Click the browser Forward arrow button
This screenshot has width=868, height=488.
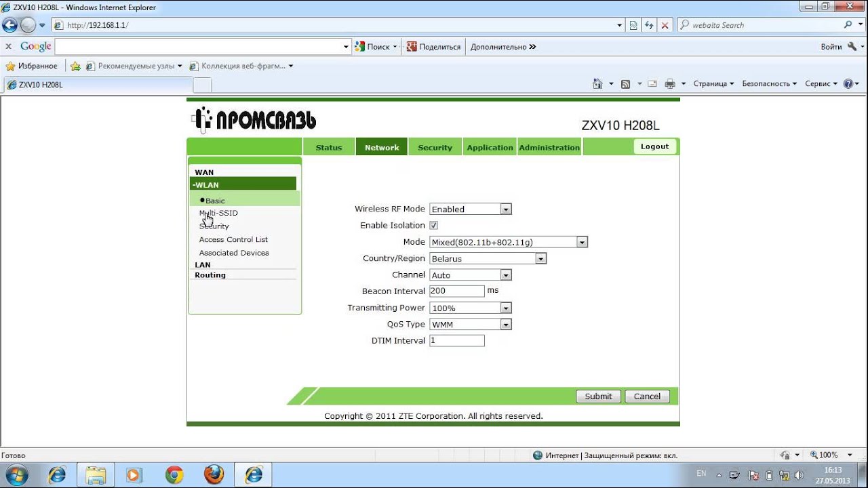(28, 25)
